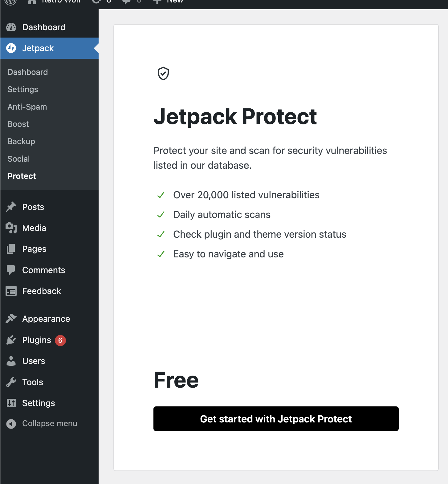Open the Users menu

click(x=49, y=361)
